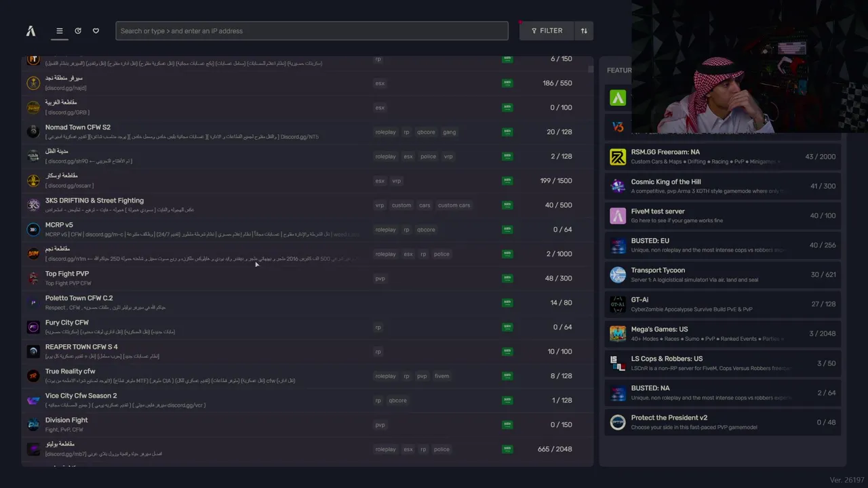This screenshot has height=488, width=868.
Task: Click the Top Fight PVP server icon
Action: 33,278
